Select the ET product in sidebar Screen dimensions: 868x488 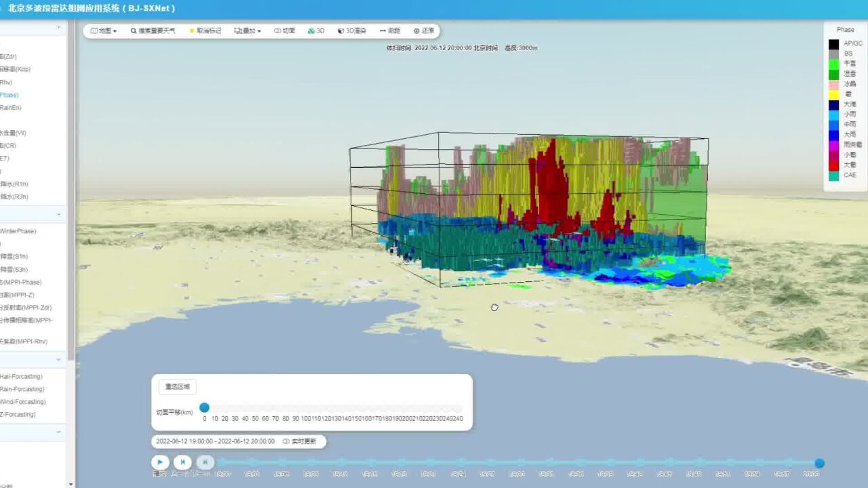[x=5, y=159]
